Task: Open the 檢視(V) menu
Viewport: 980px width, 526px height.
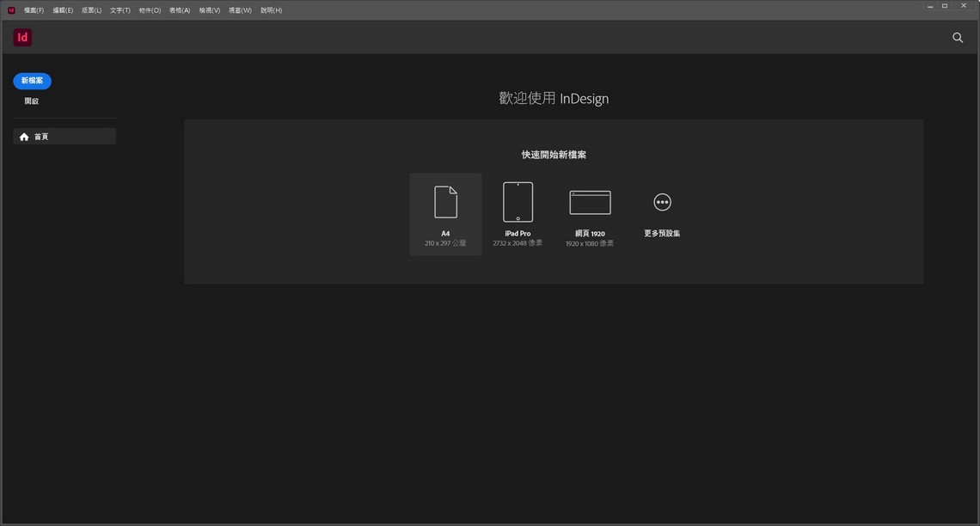Action: tap(209, 9)
